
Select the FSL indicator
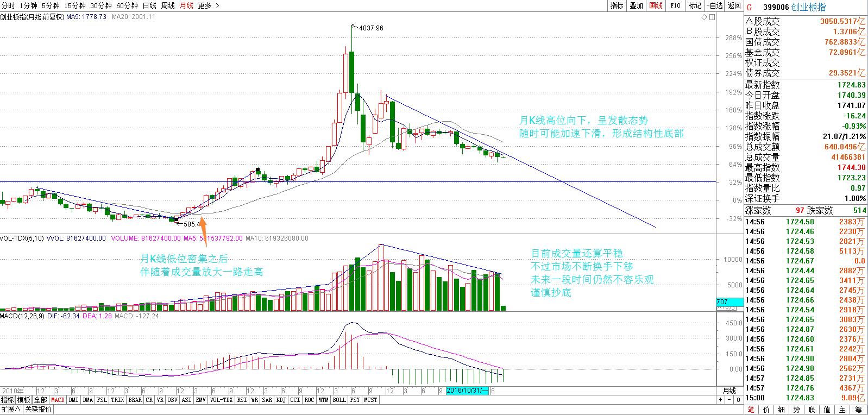pyautogui.click(x=102, y=400)
